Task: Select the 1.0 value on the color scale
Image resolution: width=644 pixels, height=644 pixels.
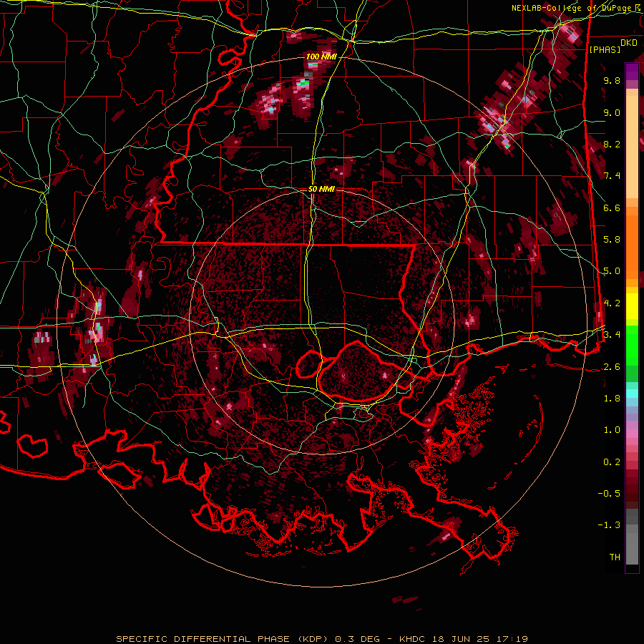Action: pos(612,430)
